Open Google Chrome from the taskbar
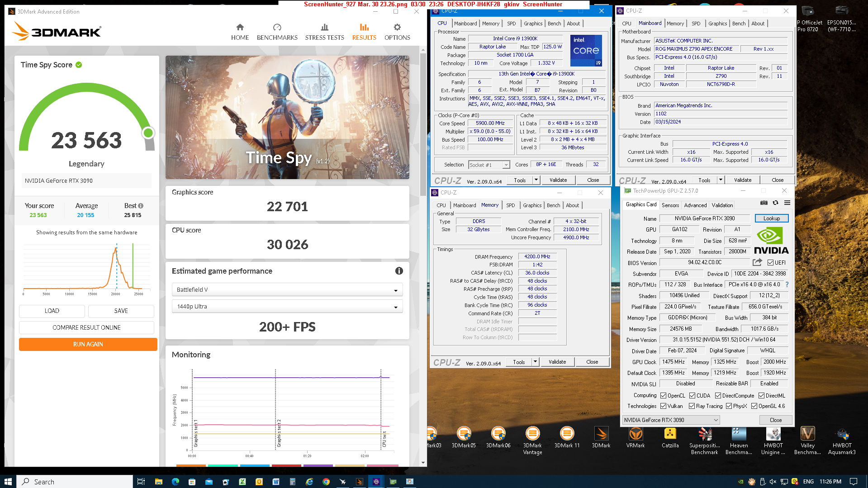Screen dimensions: 868x488 tap(326, 482)
